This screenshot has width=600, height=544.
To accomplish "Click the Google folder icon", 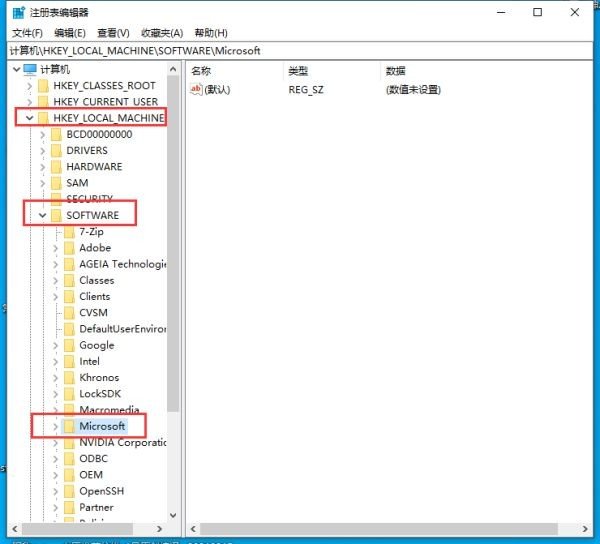I will pyautogui.click(x=70, y=345).
